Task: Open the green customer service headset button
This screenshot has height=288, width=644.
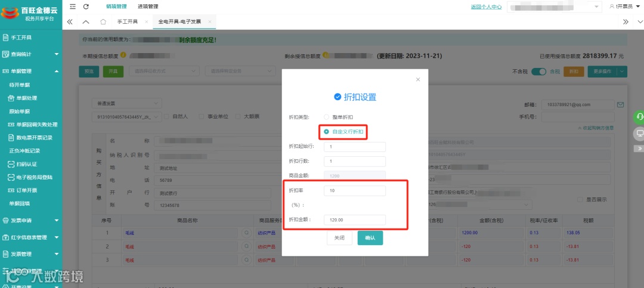Action: (x=639, y=117)
